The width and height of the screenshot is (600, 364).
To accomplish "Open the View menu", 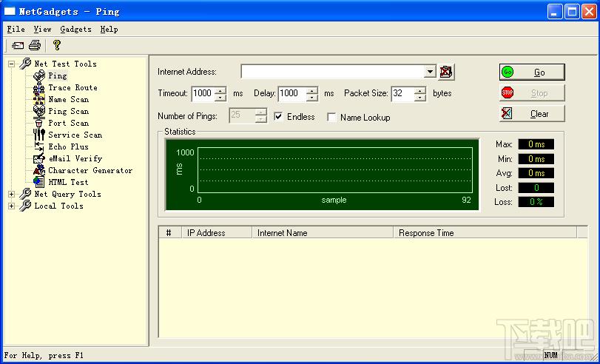I will coord(42,29).
